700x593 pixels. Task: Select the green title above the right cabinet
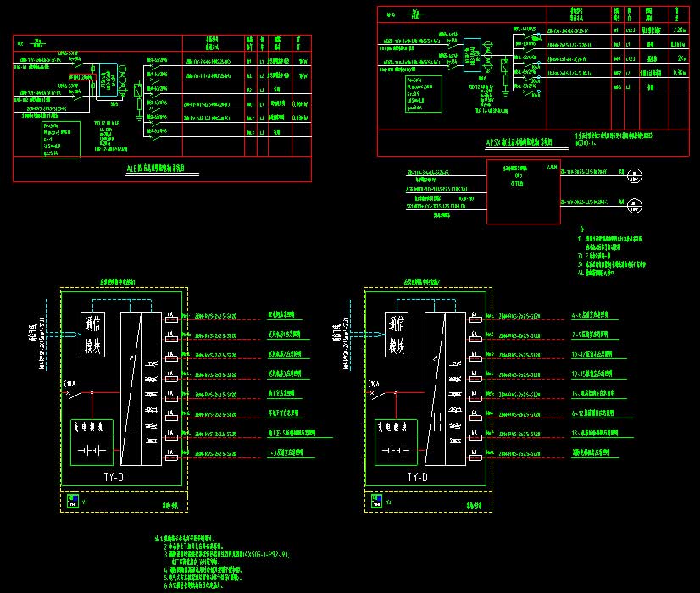[422, 282]
